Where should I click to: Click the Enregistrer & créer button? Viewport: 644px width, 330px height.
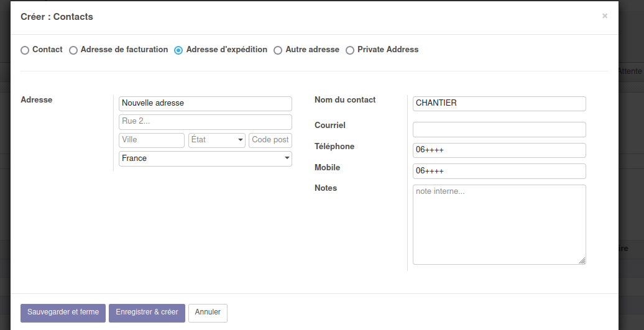pos(147,313)
